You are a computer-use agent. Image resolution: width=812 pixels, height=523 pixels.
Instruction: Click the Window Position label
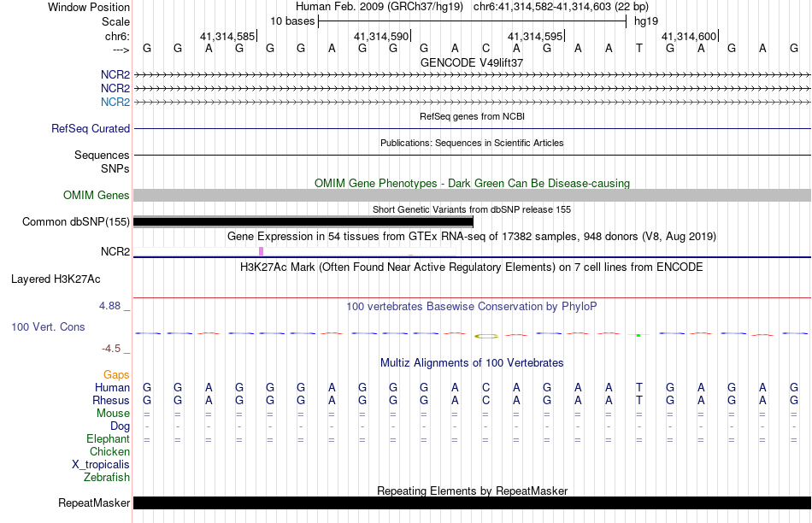(x=89, y=7)
